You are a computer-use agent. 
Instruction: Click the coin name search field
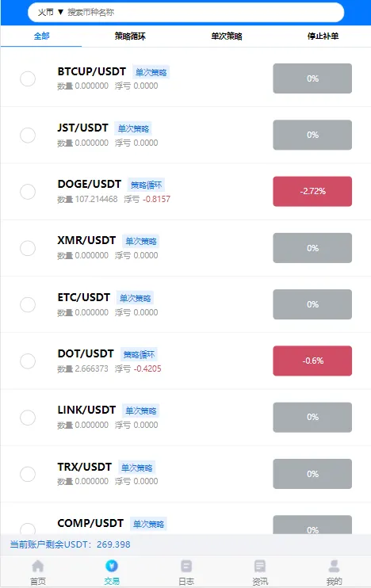pos(203,13)
